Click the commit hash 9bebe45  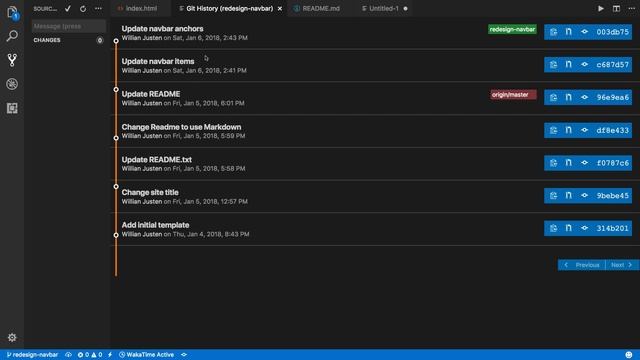(x=613, y=196)
